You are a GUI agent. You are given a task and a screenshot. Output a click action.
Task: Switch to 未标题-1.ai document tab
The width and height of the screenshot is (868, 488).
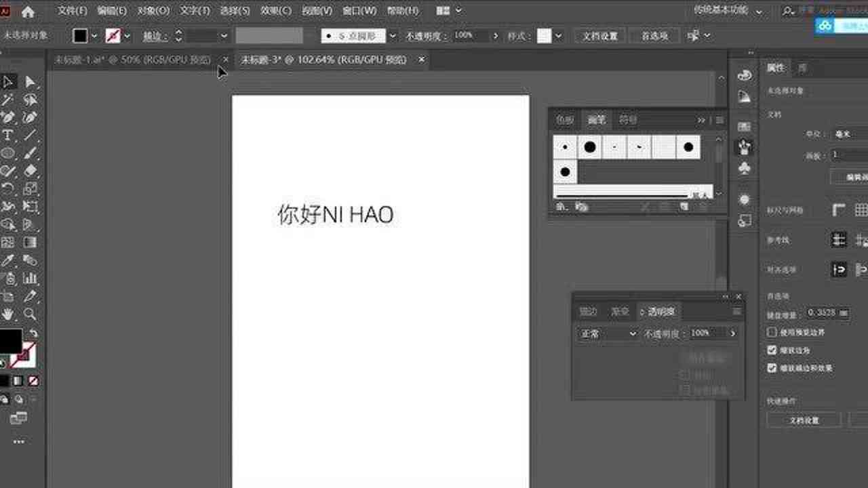pos(132,60)
